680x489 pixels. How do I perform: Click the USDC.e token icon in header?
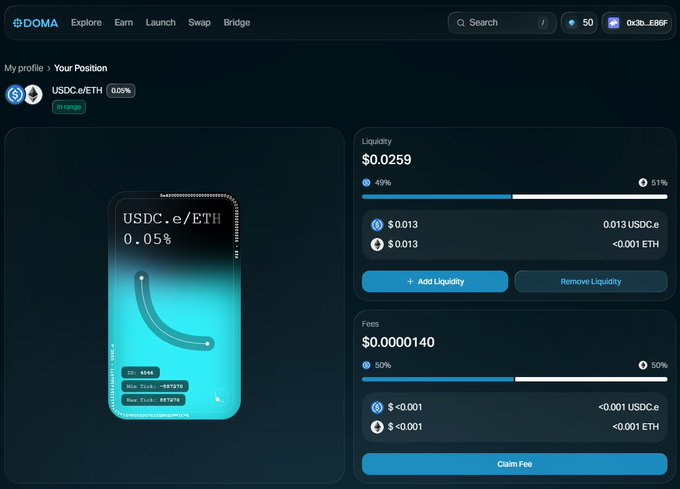15,95
